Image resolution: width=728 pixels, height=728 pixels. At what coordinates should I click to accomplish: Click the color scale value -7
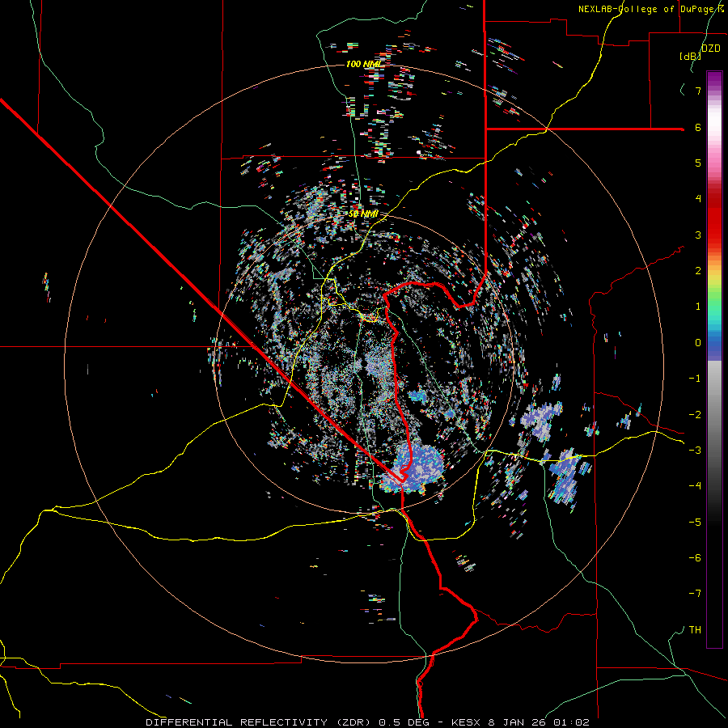[695, 594]
